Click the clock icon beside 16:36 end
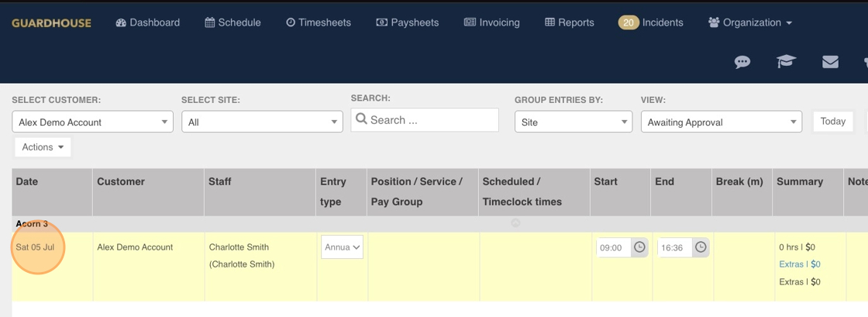 [701, 247]
